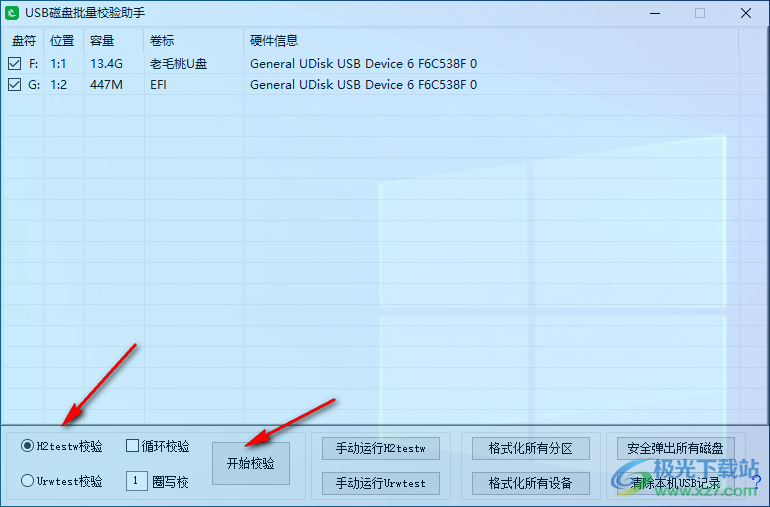The height and width of the screenshot is (507, 770).
Task: Sort by the 盘符 column header
Action: coord(23,40)
